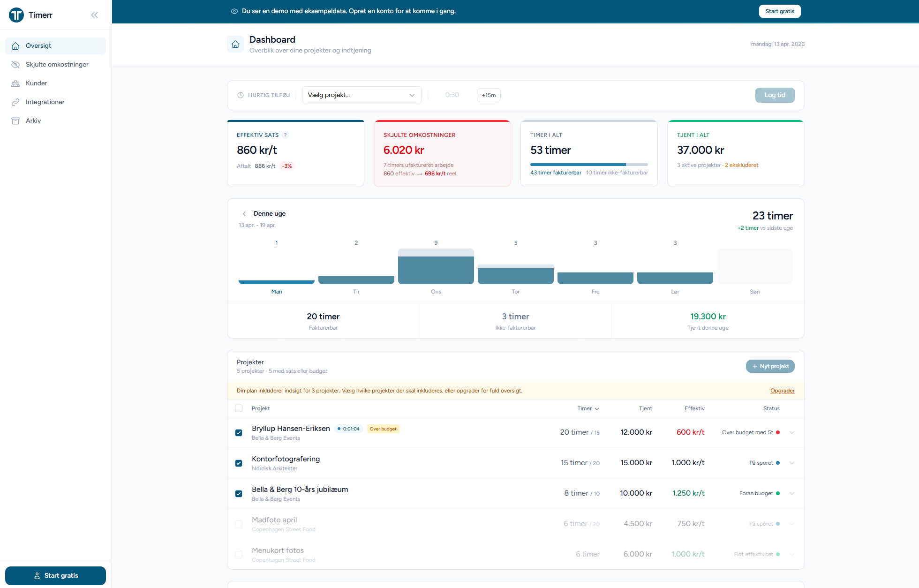
Task: Sort projects by Timer column
Action: (x=588, y=408)
